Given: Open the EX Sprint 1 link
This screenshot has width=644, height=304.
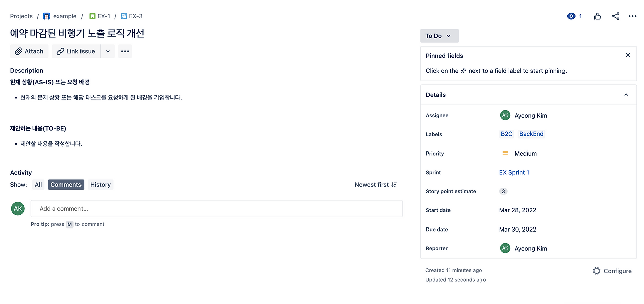Looking at the screenshot, I should (x=514, y=172).
